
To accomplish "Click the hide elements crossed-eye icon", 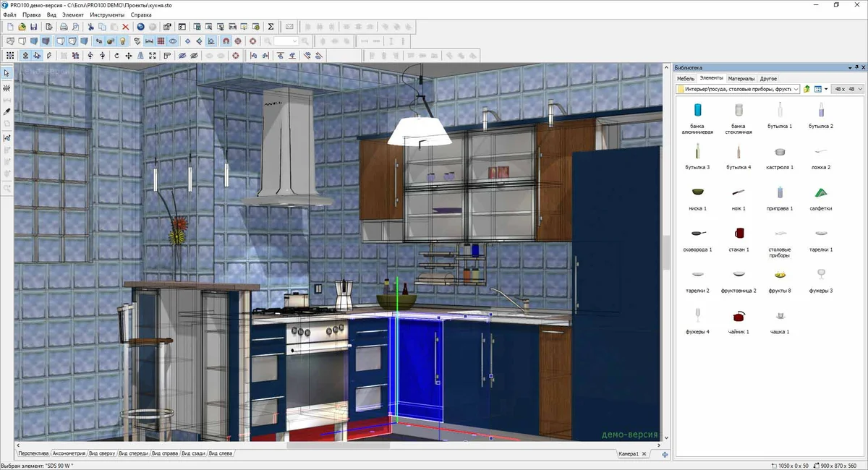I will coord(182,55).
